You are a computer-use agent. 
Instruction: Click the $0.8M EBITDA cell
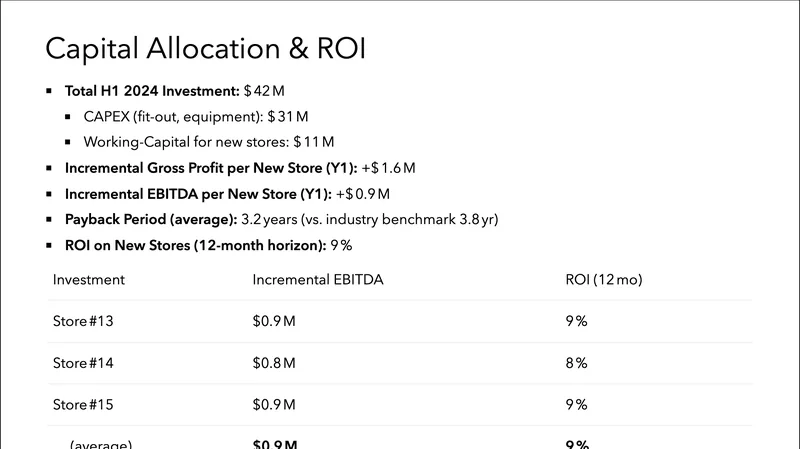click(274, 363)
